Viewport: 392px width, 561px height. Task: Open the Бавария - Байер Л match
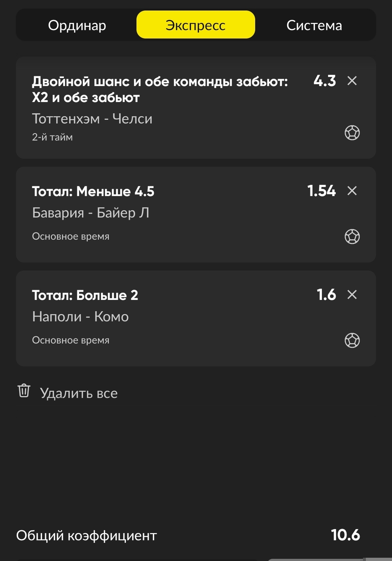tap(91, 213)
